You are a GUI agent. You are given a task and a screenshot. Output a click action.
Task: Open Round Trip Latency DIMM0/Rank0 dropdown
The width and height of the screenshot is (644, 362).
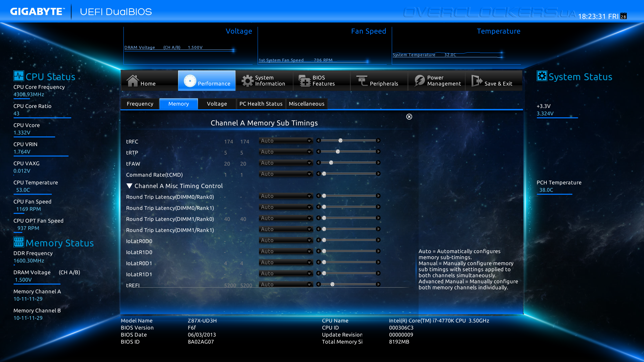coord(286,196)
